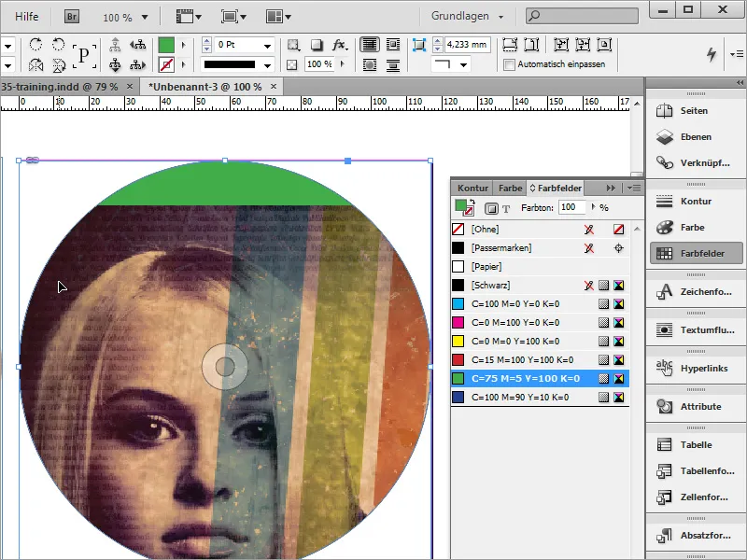Select C=15 M=100 Y=100 K=0 swatch
This screenshot has height=560, width=747.
tap(540, 359)
